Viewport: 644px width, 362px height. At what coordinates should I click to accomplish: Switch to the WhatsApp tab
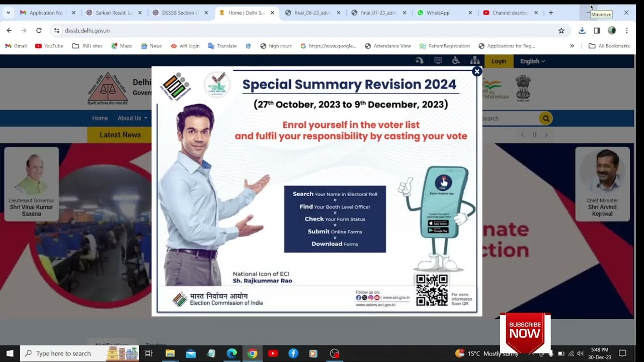point(446,13)
